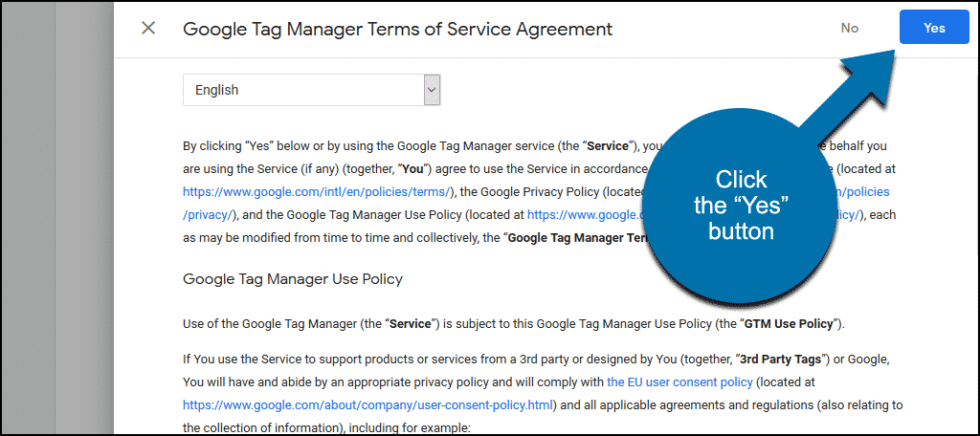The image size is (980, 436).
Task: Decline by clicking the No button
Action: [x=850, y=28]
